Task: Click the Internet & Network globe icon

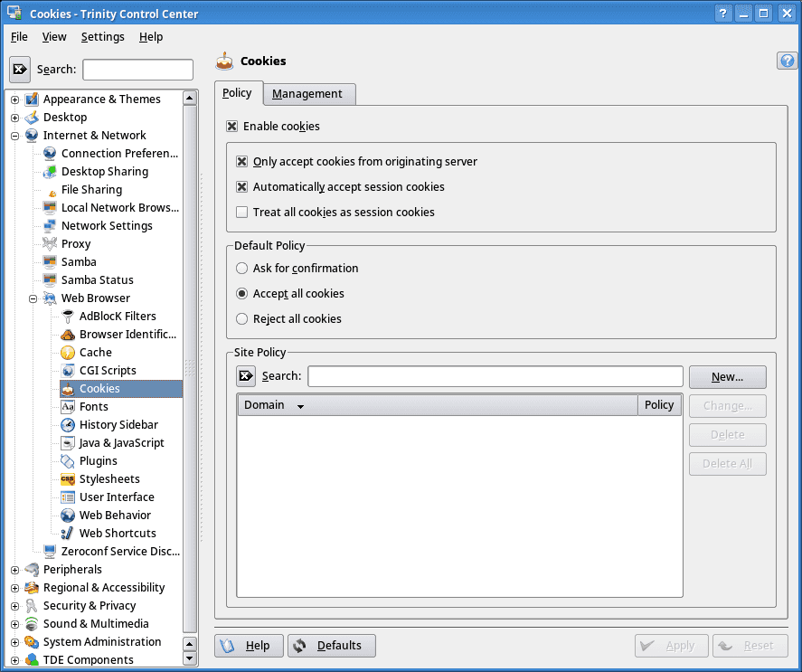Action: coord(32,135)
